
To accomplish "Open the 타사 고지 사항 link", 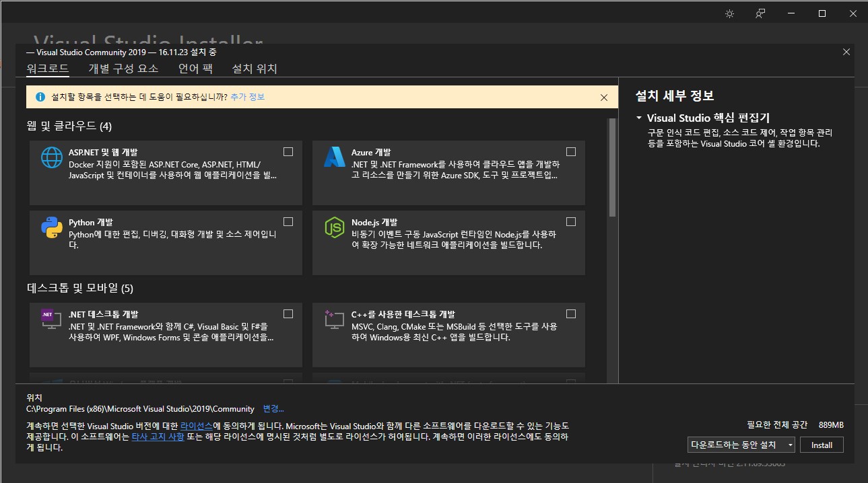I will 158,437.
